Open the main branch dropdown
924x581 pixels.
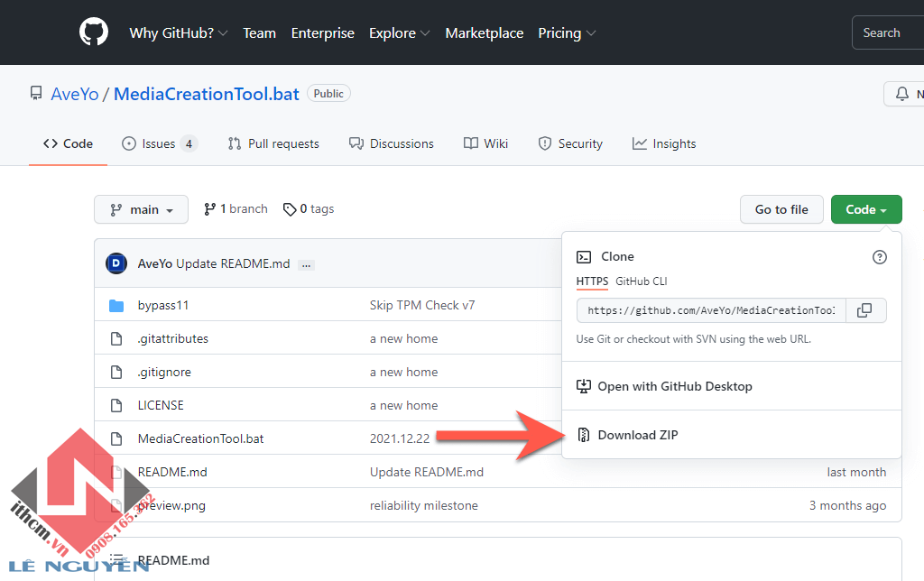click(x=141, y=209)
